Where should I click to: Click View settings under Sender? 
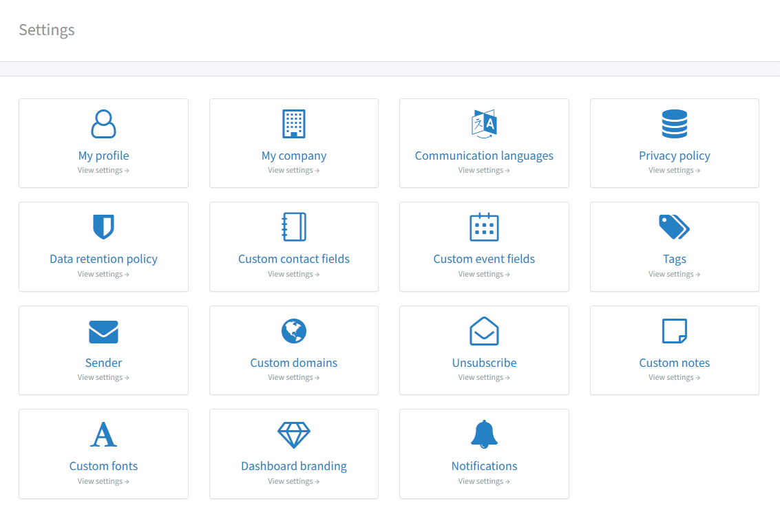click(103, 377)
